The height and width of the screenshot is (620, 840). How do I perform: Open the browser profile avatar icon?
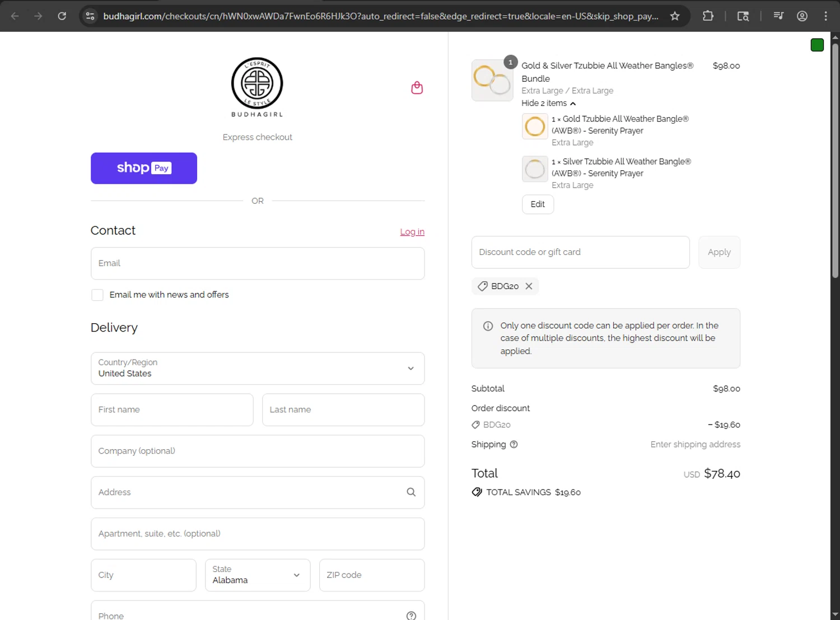pos(802,16)
